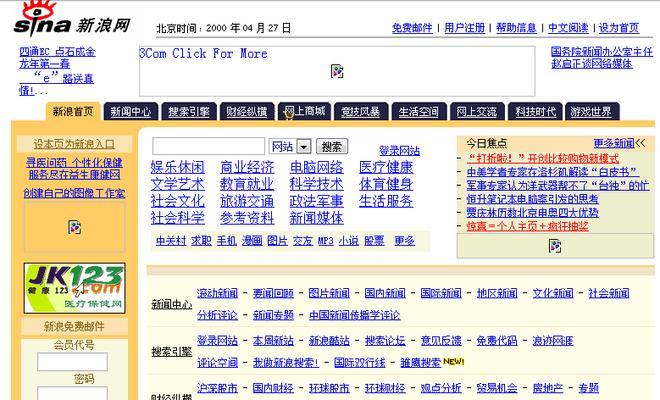
Task: Open the 图片新闻 link
Action: 329,293
